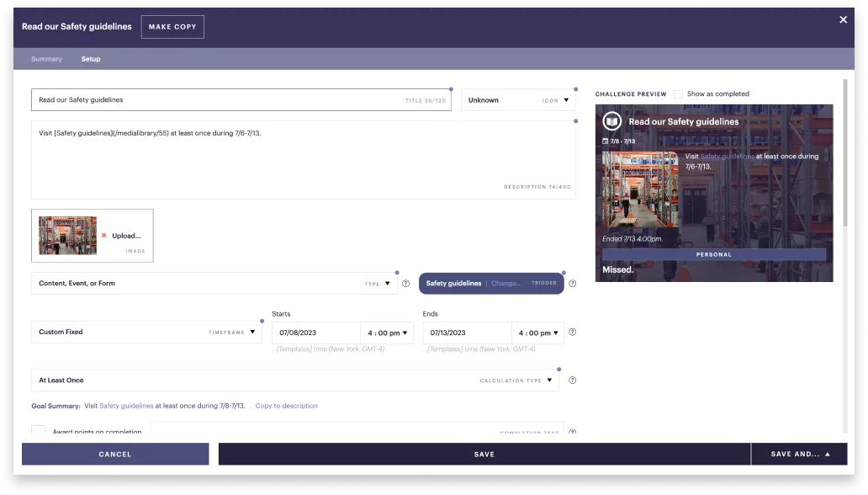Image resolution: width=868 pixels, height=495 pixels.
Task: Click Change... on the trigger pill
Action: [x=506, y=283]
